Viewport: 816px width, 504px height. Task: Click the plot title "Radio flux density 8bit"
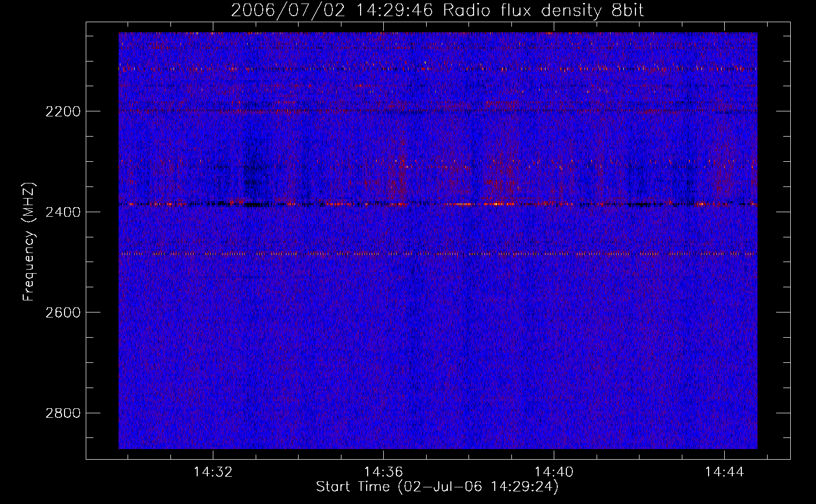543,11
